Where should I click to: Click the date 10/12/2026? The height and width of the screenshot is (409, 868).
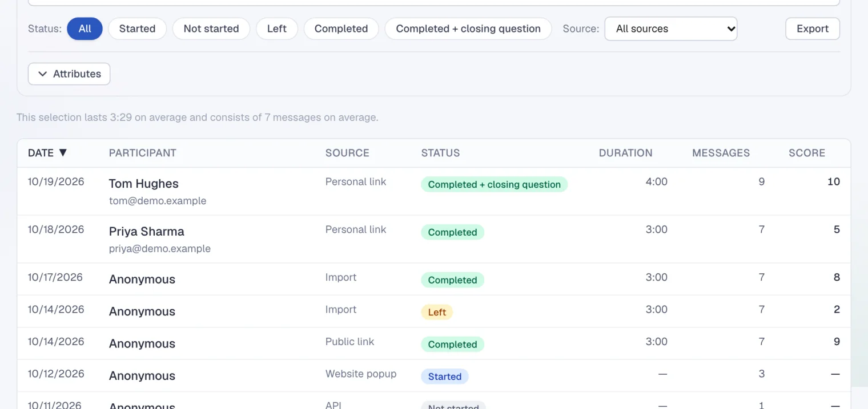56,374
